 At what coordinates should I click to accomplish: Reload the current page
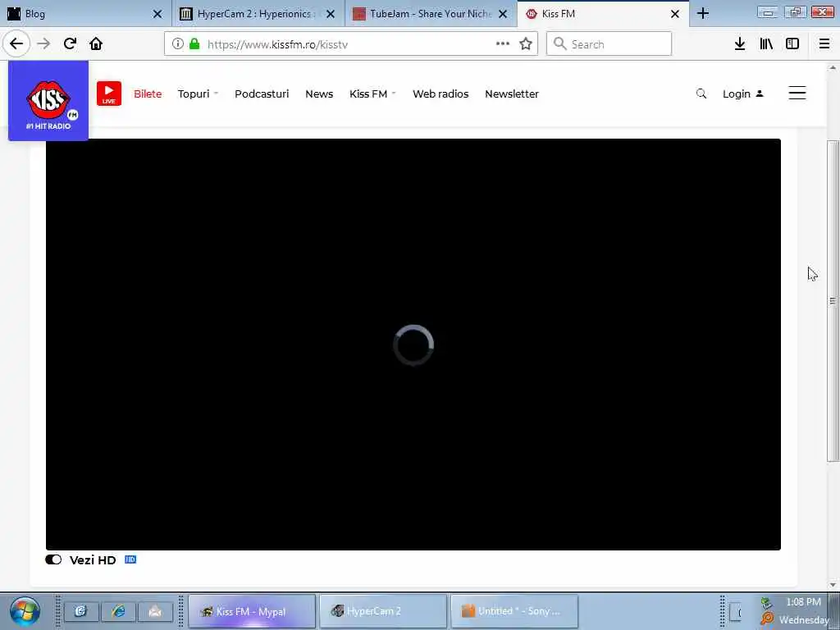tap(70, 44)
